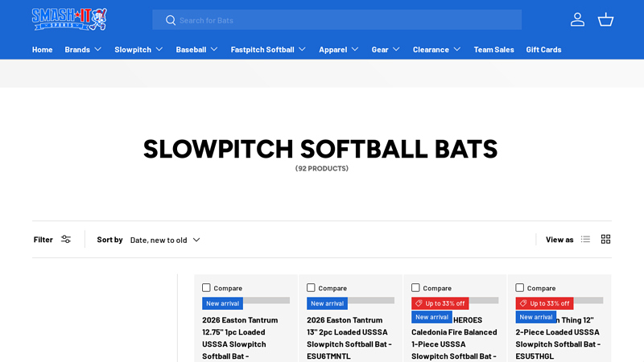Open the Filter panel
This screenshot has width=644, height=362.
click(52, 239)
